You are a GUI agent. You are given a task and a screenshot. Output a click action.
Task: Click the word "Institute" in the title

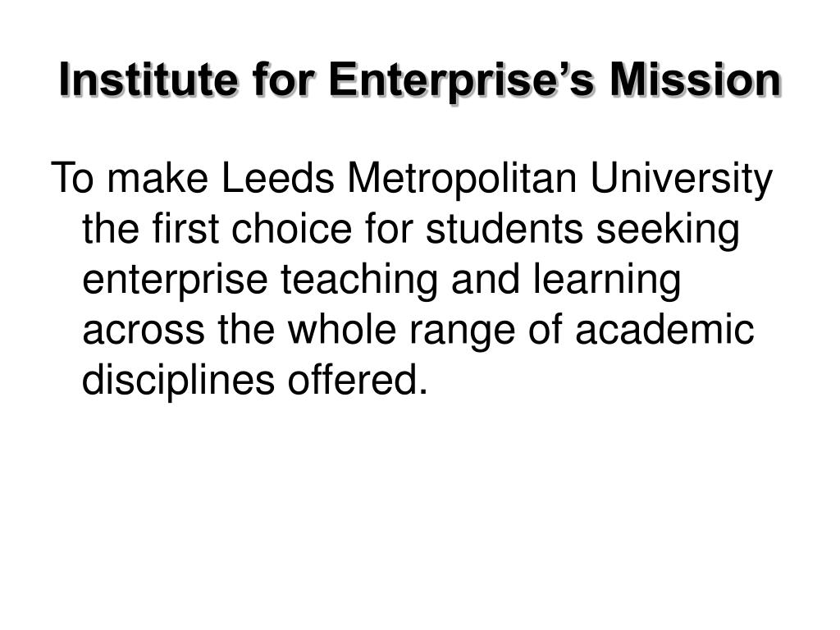point(148,80)
